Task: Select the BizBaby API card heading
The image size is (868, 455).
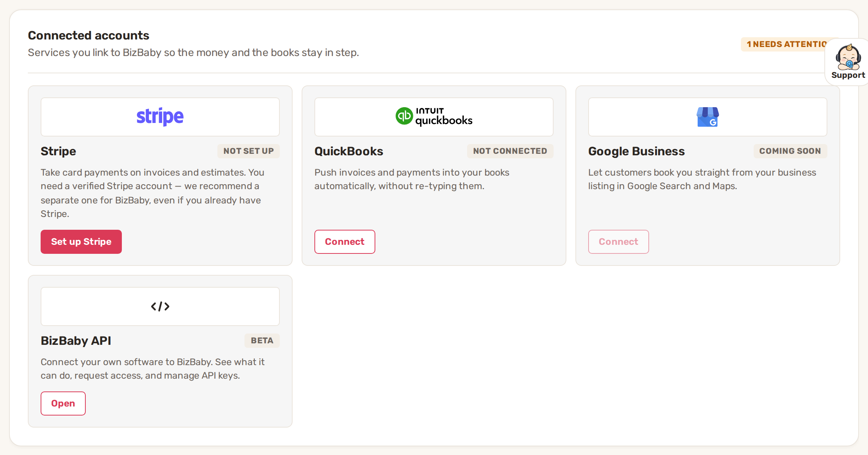Action: pyautogui.click(x=76, y=341)
